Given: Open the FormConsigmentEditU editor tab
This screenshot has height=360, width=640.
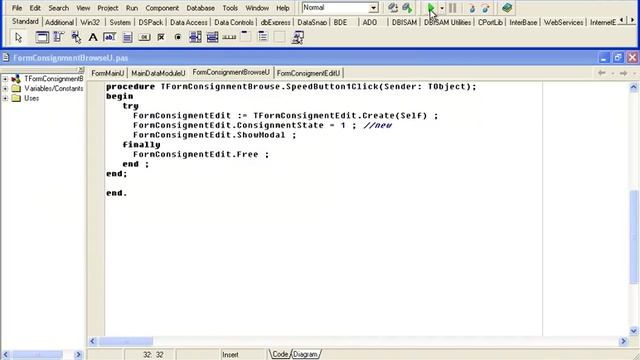Looking at the screenshot, I should [x=308, y=73].
